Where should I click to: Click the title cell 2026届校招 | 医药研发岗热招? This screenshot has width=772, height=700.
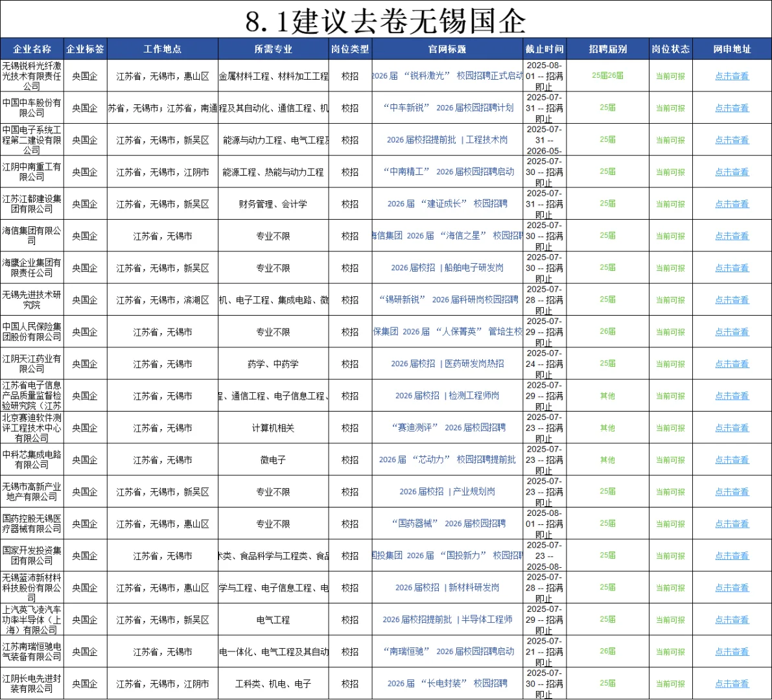(x=447, y=364)
